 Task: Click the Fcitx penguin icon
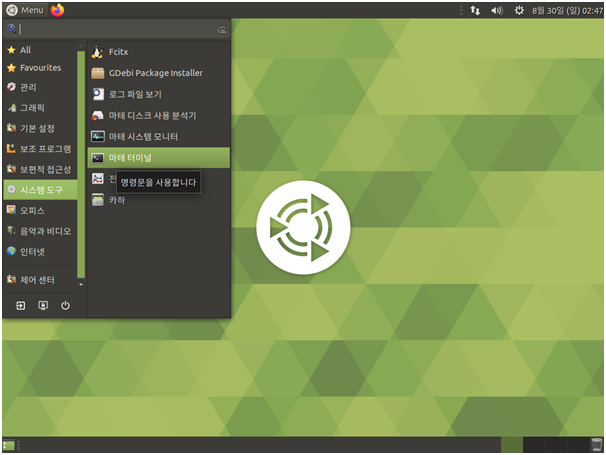pos(97,52)
